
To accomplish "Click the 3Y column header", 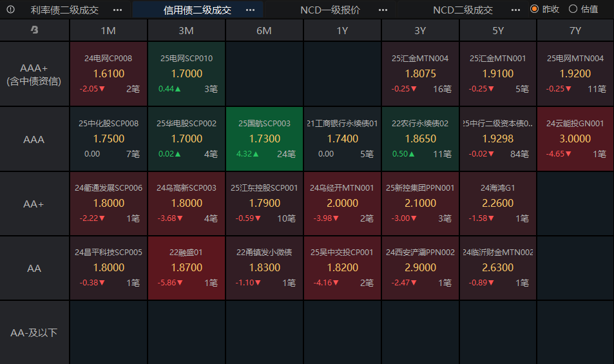I will (420, 30).
